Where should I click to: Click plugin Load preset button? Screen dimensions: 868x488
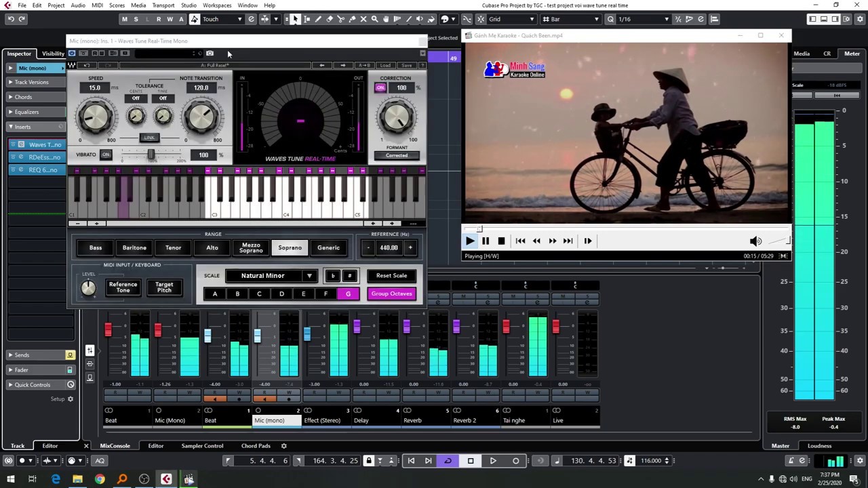(x=384, y=65)
